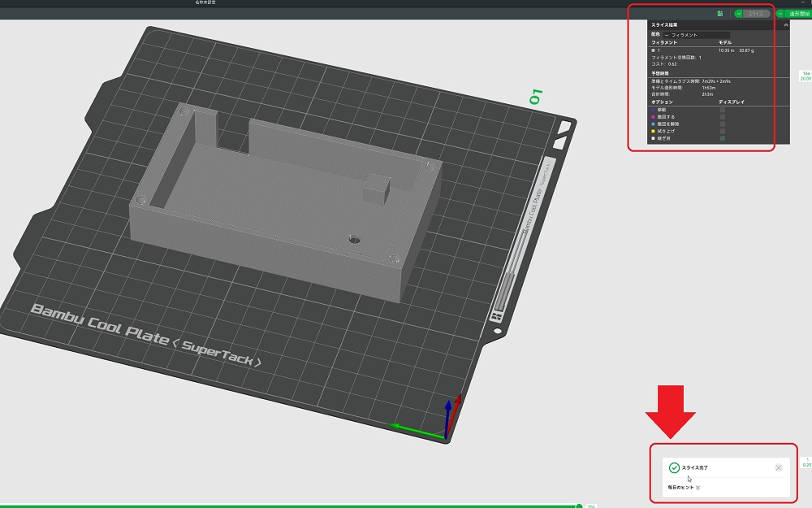Expand the 毎日のヒント section
Screen dimensions: 812x508
click(698, 488)
